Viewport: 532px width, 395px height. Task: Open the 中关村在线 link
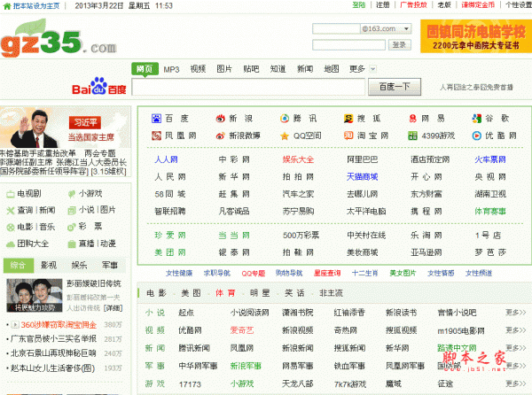pos(366,235)
